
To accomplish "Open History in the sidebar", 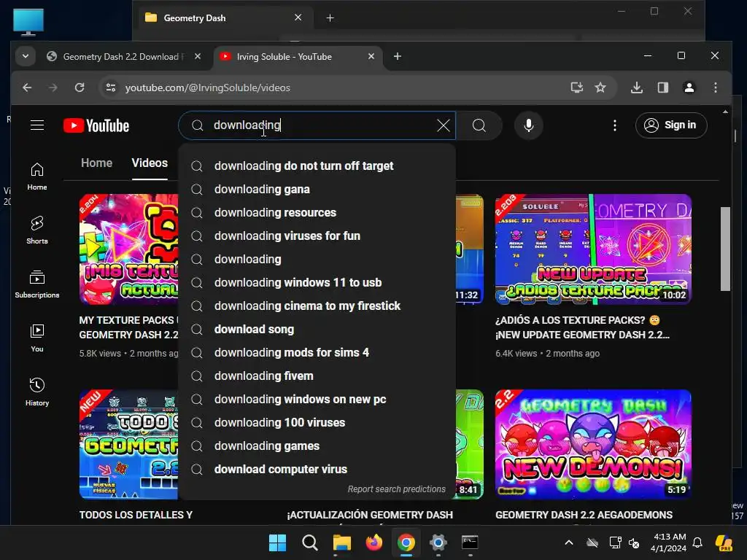I will click(37, 392).
